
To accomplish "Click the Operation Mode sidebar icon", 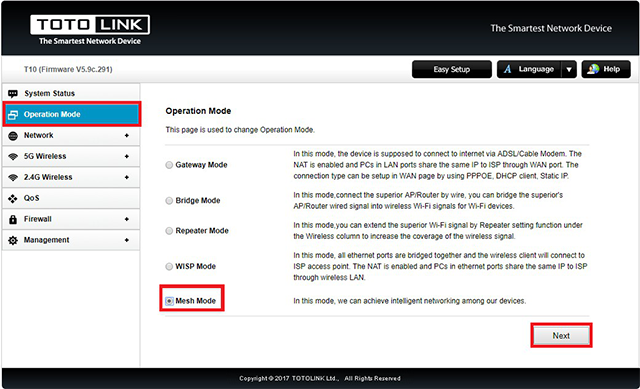I will (x=13, y=115).
